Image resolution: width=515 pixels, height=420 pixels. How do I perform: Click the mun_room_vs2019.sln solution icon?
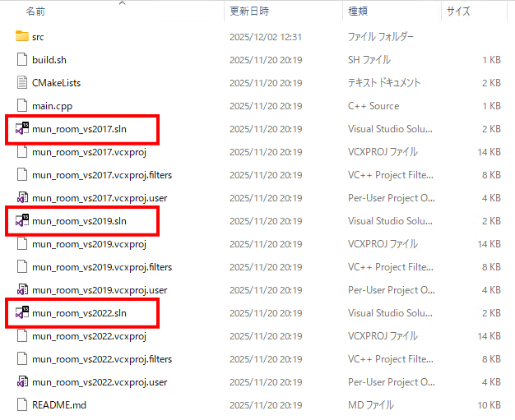[22, 221]
